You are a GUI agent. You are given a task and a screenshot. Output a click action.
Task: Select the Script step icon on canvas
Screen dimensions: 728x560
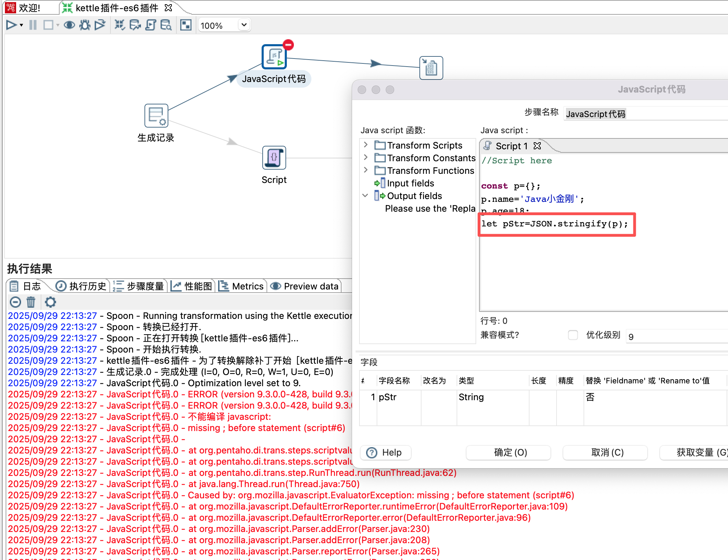coord(274,158)
